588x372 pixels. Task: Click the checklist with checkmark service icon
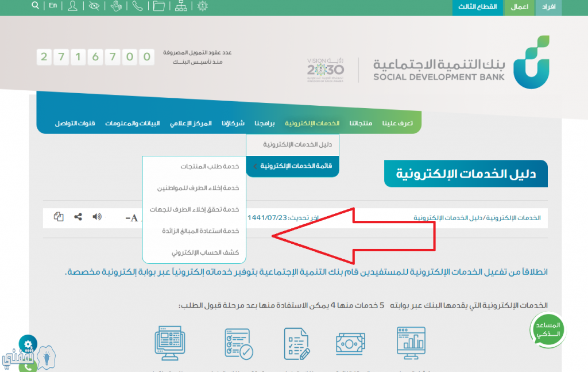(x=239, y=343)
